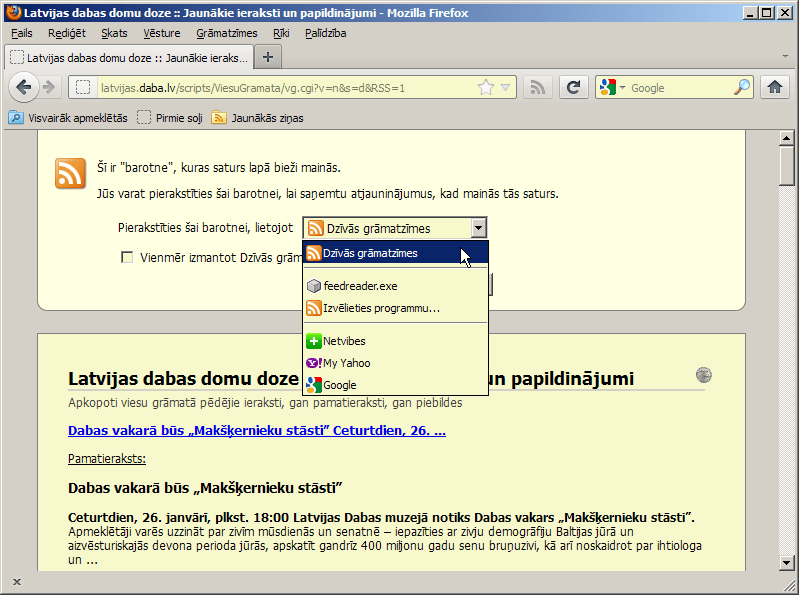Reload the page with the refresh button

coord(574,88)
